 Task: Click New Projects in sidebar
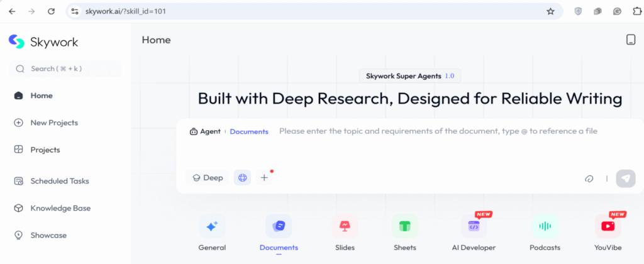pyautogui.click(x=54, y=123)
